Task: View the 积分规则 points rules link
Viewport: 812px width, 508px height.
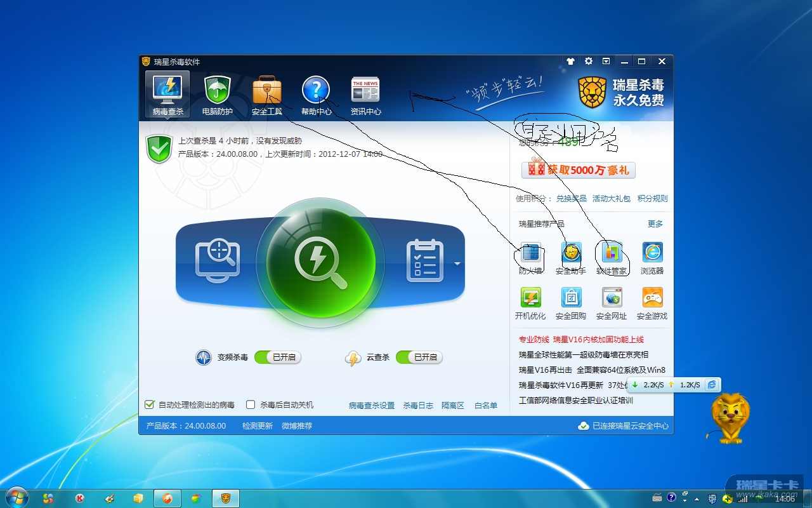Action: tap(653, 199)
